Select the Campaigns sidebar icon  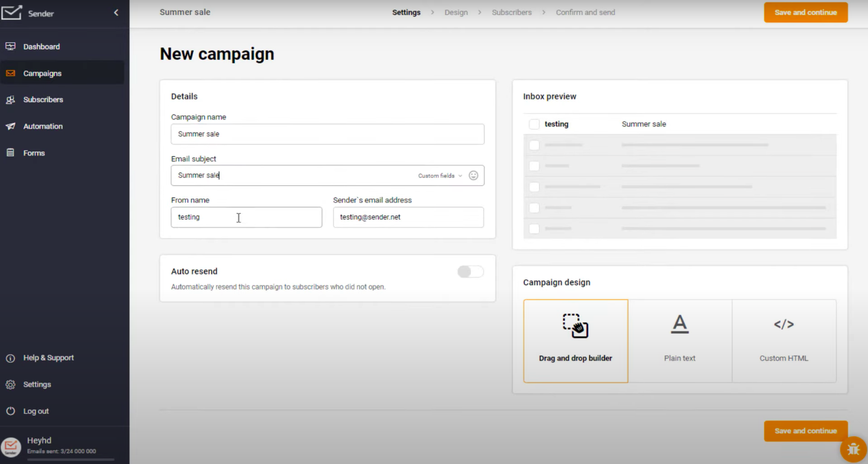tap(10, 72)
